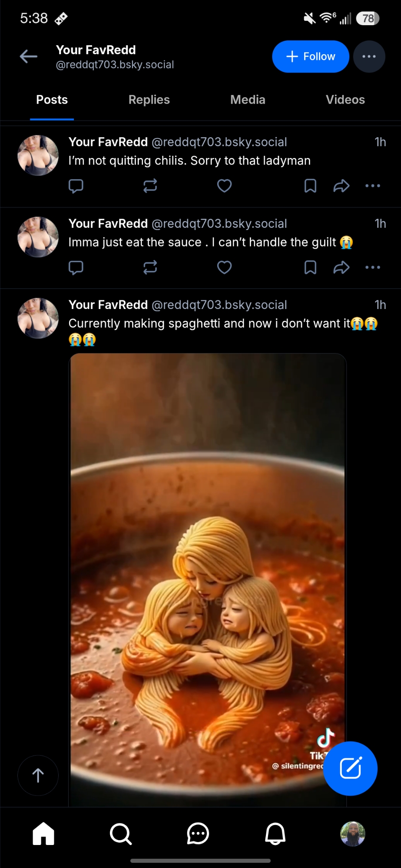This screenshot has height=868, width=401.
Task: Tap the scroll to top arrow button
Action: tap(38, 775)
